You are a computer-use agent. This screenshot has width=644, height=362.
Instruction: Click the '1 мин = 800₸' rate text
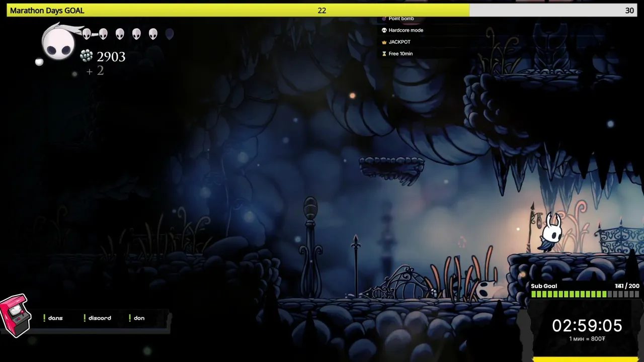pos(587,339)
